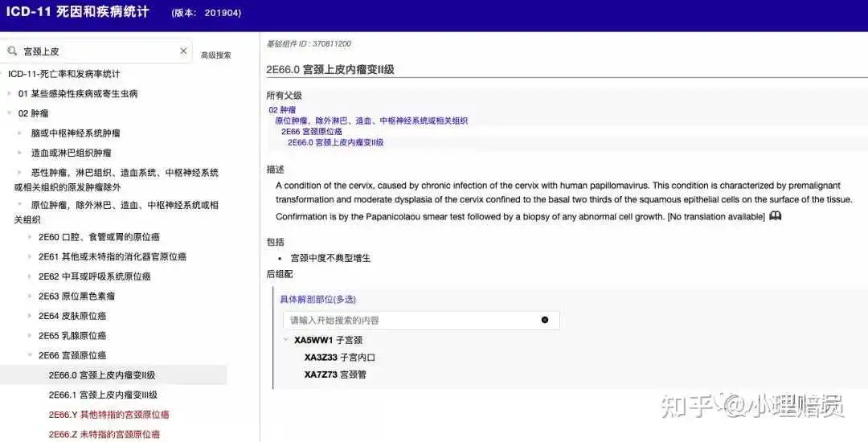The height and width of the screenshot is (442, 868).
Task: Open parent link 2E66 宫颈原位癌
Action: click(312, 132)
